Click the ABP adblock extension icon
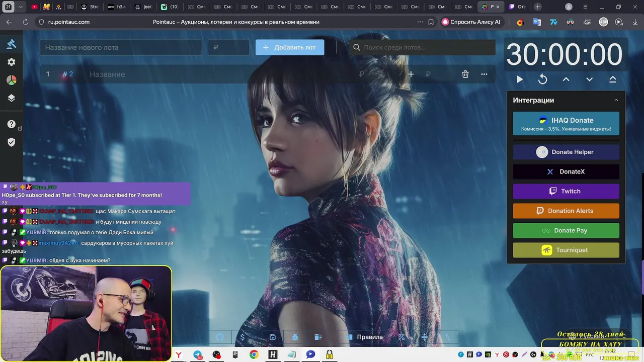 (x=603, y=22)
